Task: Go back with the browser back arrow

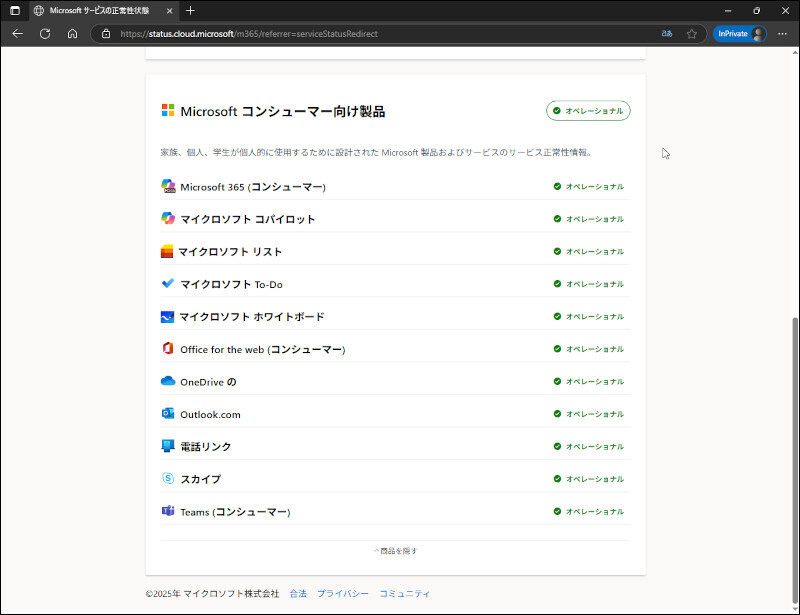Action: coord(17,34)
